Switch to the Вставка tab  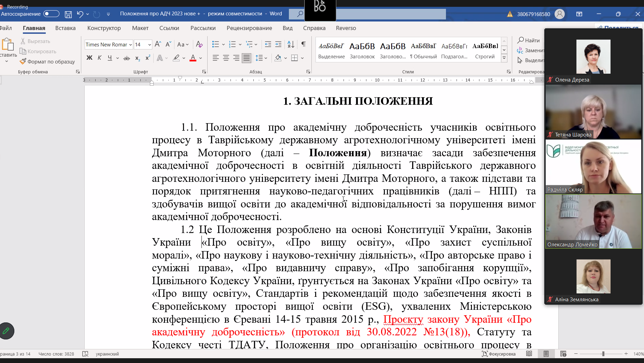tap(65, 28)
